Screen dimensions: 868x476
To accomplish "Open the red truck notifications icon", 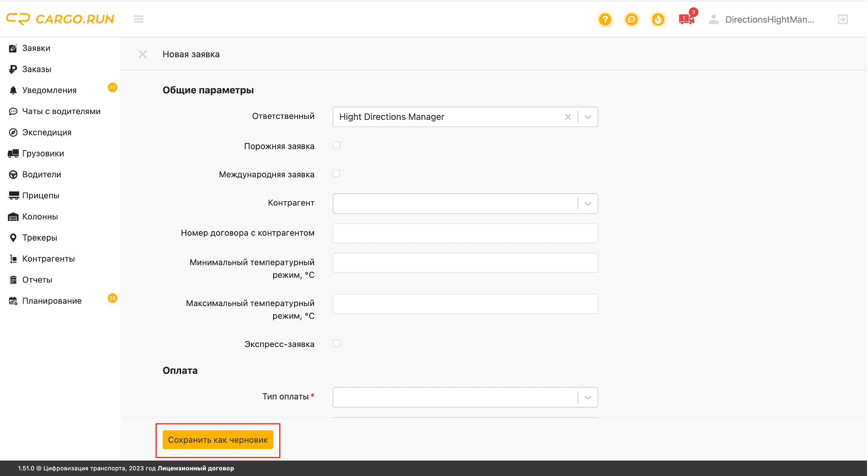I will [686, 19].
